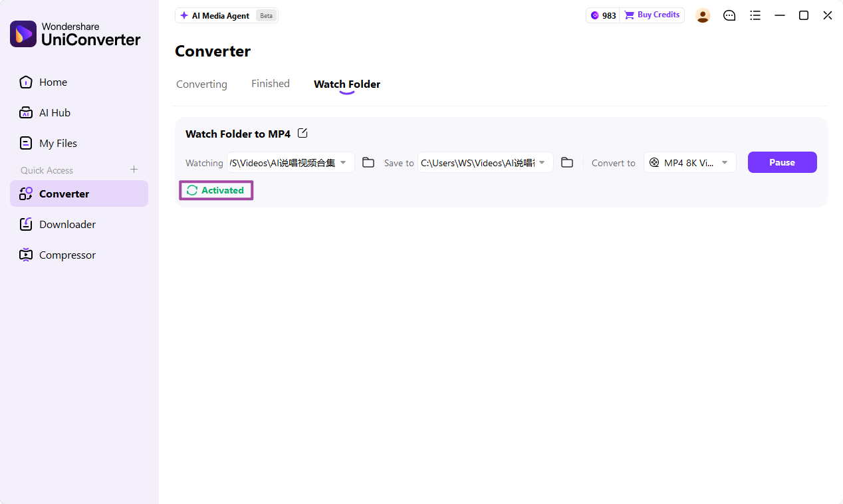
Task: Click the MP4 format reel icon
Action: [654, 163]
